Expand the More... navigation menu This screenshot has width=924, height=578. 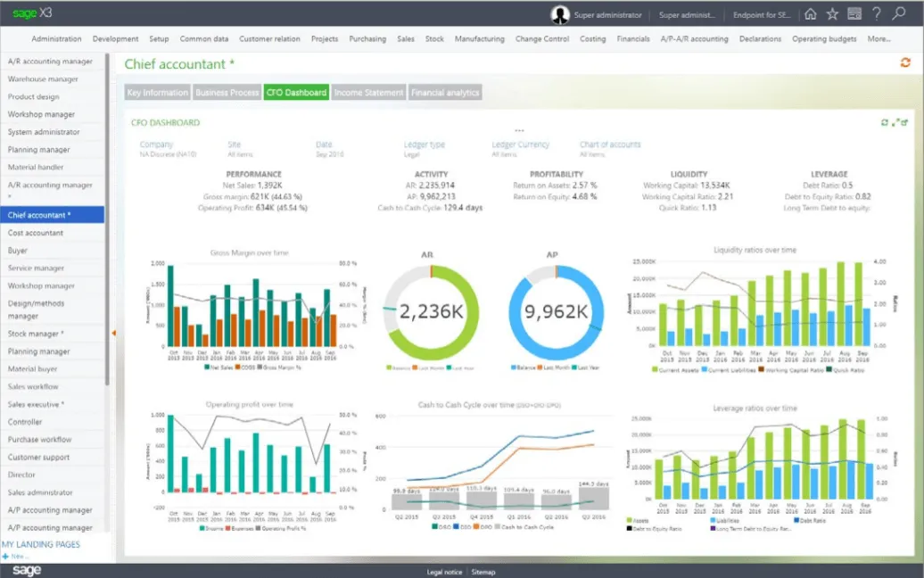879,39
